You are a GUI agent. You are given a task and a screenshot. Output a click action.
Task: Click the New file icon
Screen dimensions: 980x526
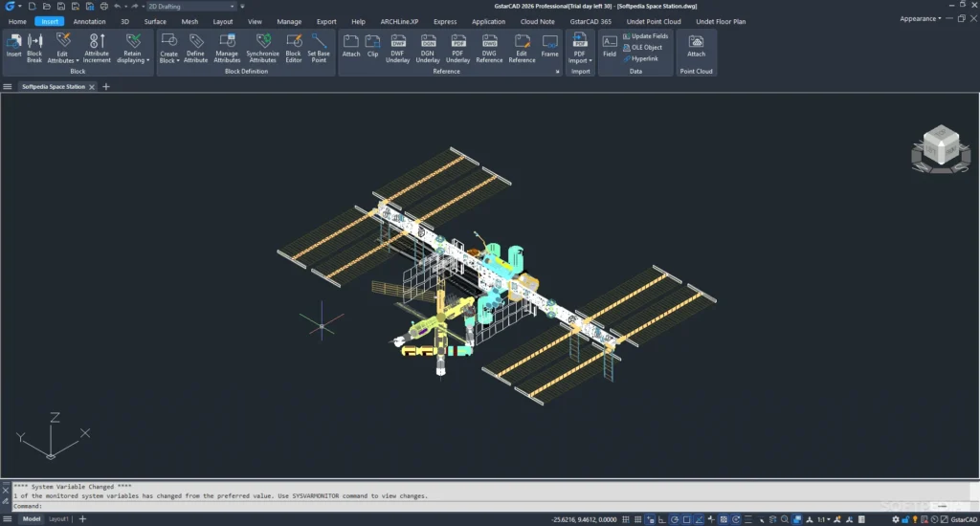[x=32, y=7]
